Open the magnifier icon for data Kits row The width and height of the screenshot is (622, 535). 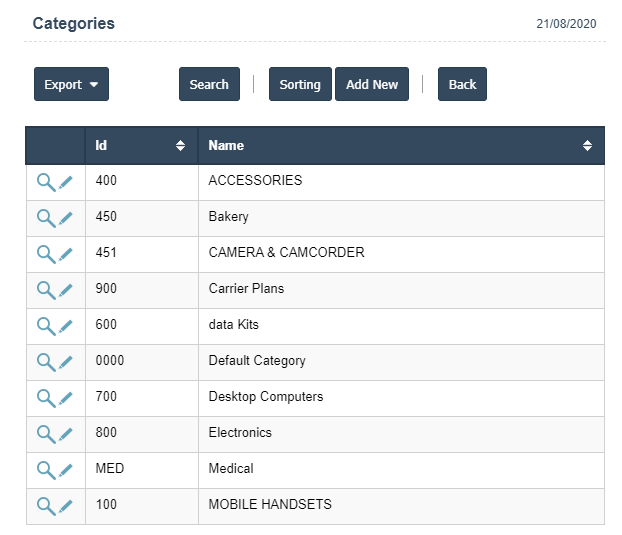45,326
